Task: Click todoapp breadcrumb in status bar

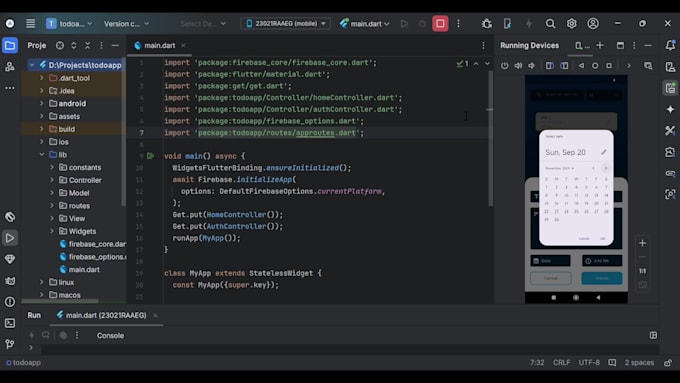Action: click(x=23, y=362)
